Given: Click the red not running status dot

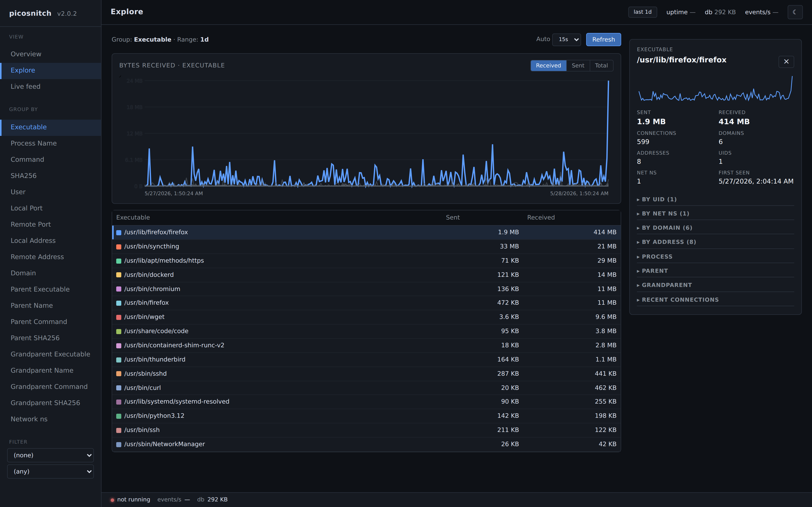Looking at the screenshot, I should pos(112,500).
